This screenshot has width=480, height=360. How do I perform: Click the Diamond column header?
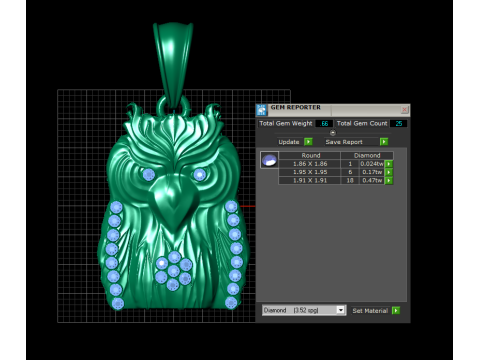pyautogui.click(x=367, y=156)
